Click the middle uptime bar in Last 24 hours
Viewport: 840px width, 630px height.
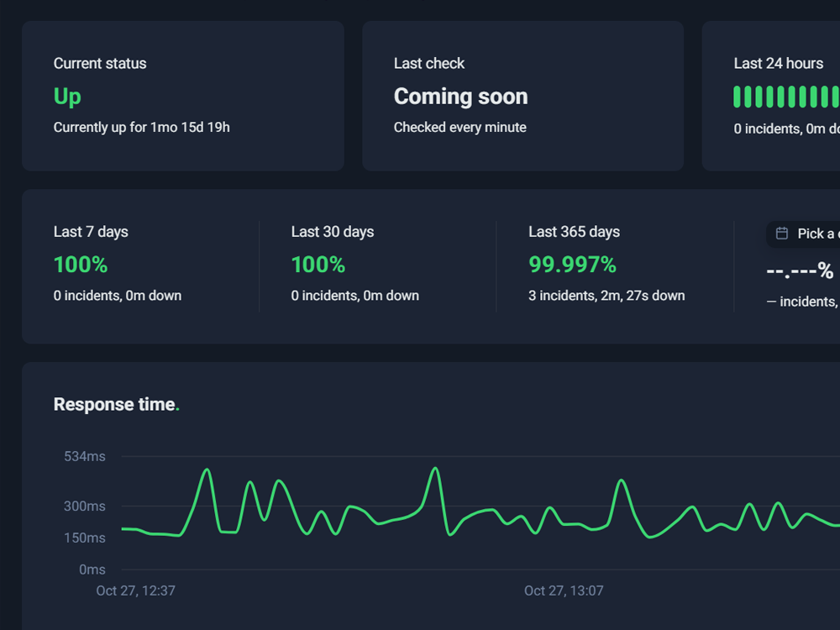tap(786, 97)
